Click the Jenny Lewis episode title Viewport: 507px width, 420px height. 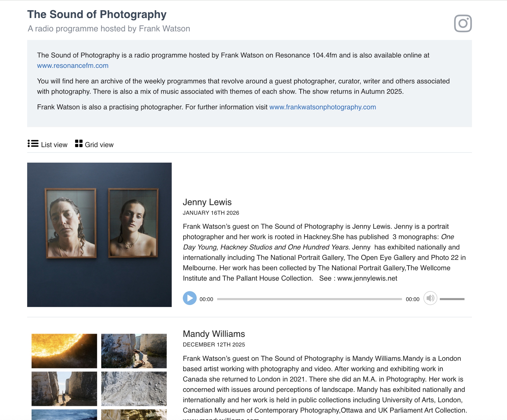pos(207,202)
